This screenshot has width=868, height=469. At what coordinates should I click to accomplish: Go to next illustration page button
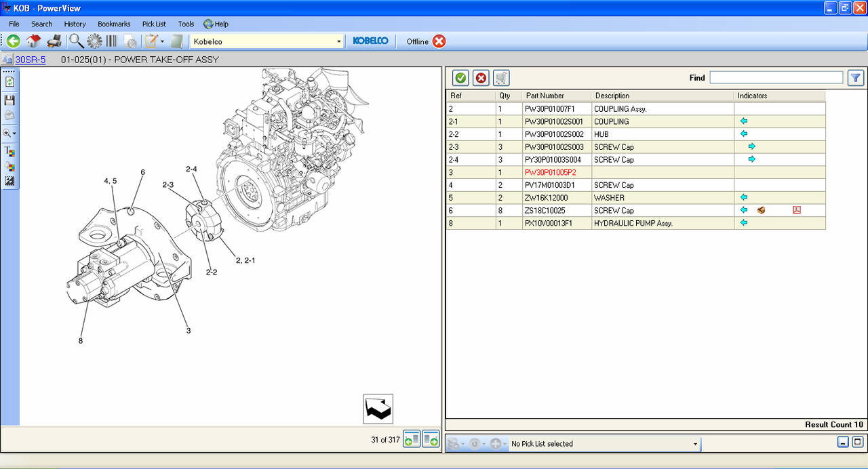[431, 439]
